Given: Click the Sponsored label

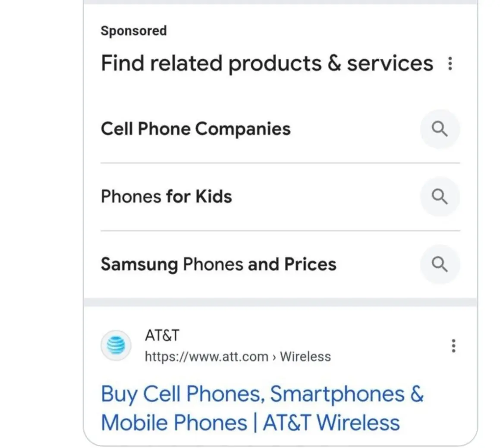Looking at the screenshot, I should [x=133, y=31].
